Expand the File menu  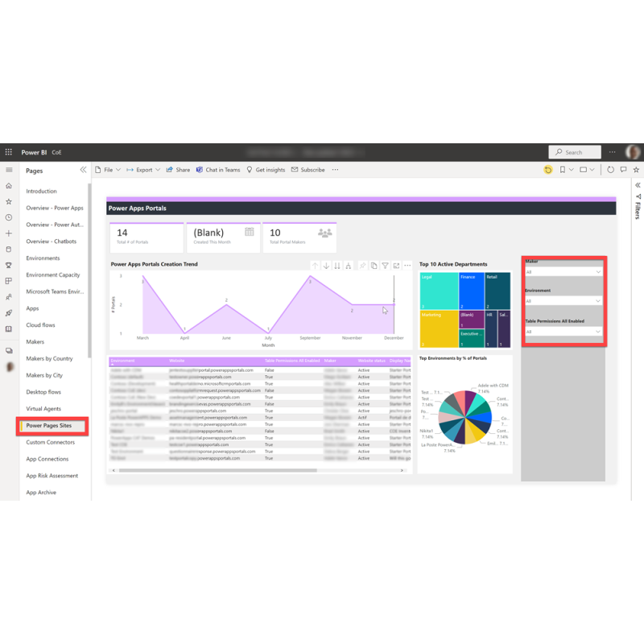(108, 170)
